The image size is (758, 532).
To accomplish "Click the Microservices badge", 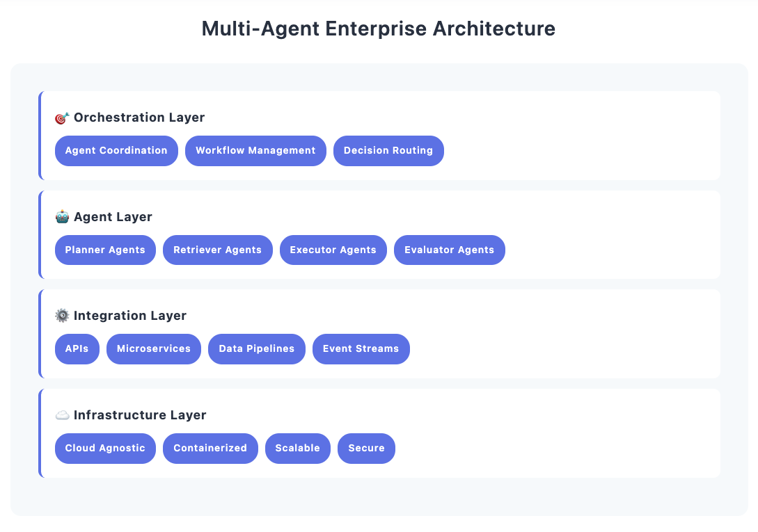I will pyautogui.click(x=153, y=348).
